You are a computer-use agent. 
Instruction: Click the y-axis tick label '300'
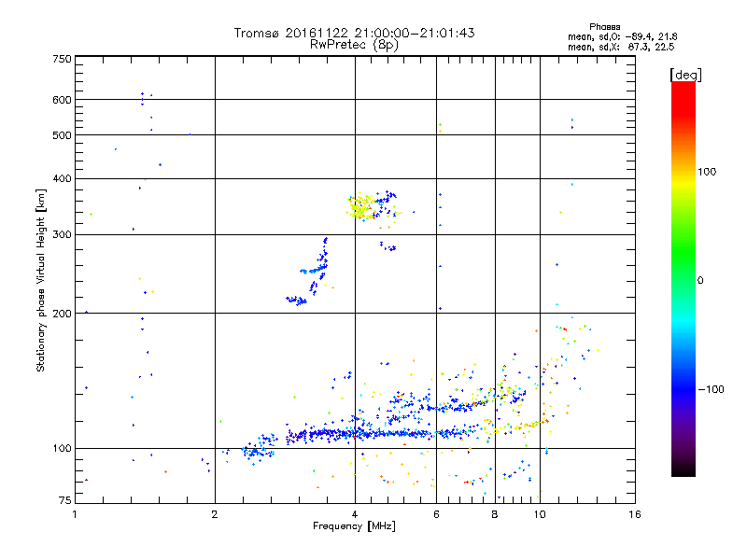(62, 235)
